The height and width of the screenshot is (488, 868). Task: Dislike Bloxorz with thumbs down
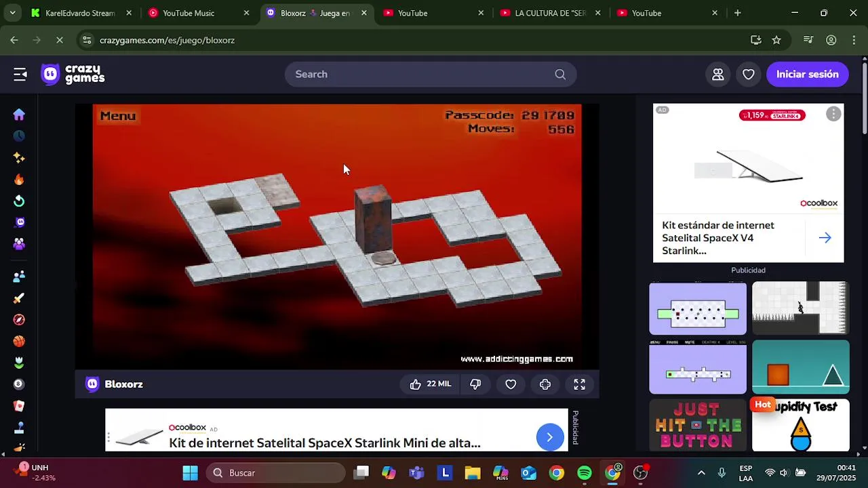(x=475, y=384)
